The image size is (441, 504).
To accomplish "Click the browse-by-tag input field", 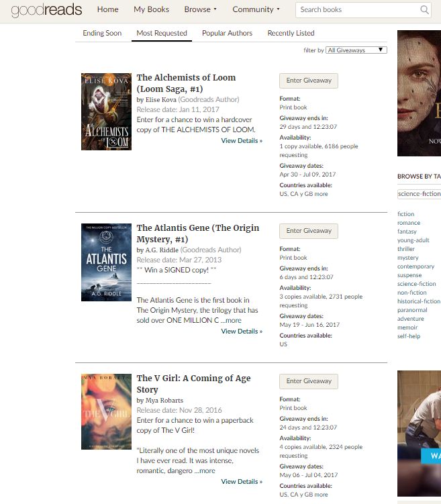I will (x=419, y=194).
